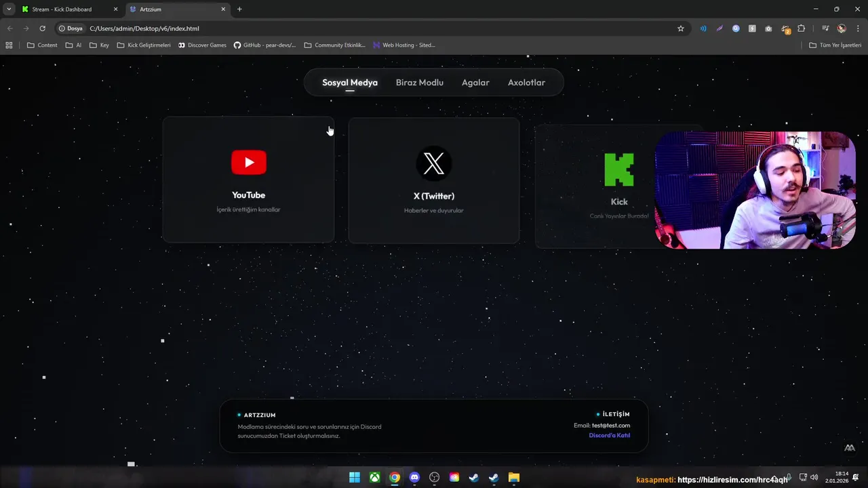Open the AI bookmarks folder
The image size is (868, 488).
click(x=73, y=45)
